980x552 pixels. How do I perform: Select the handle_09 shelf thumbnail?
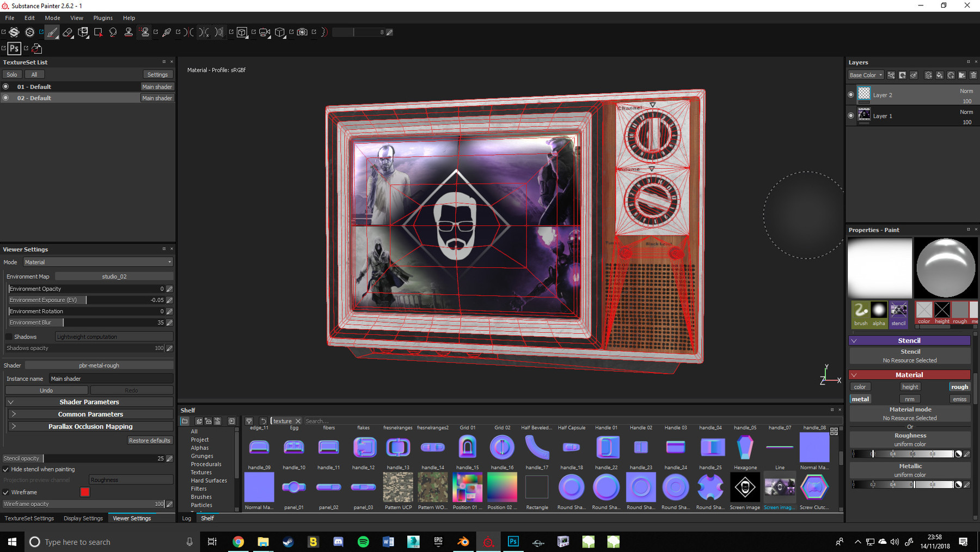[259, 448]
